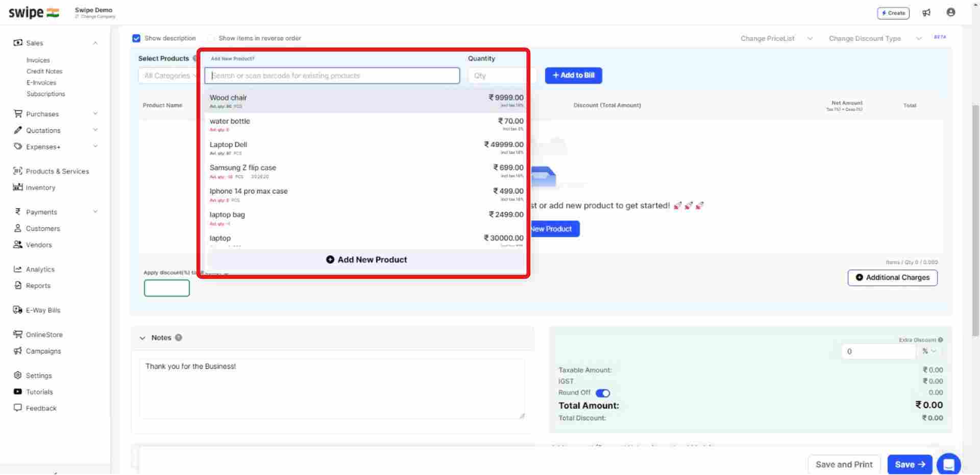The width and height of the screenshot is (980, 475).
Task: Toggle the Round Off switch
Action: click(x=603, y=393)
